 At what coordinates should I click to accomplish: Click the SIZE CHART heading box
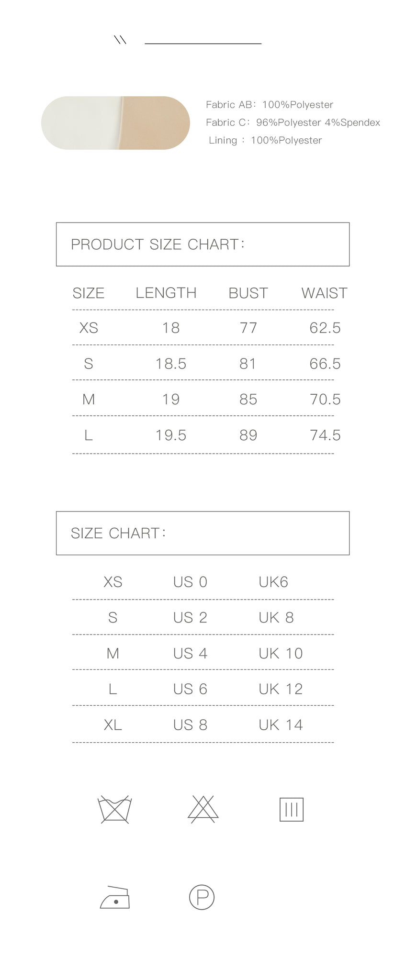point(203,533)
